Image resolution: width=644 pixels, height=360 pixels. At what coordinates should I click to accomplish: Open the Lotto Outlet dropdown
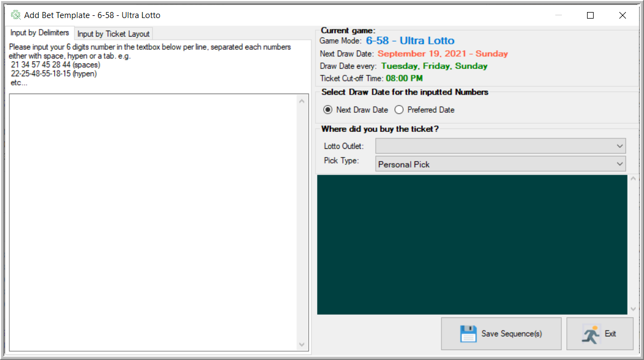point(501,146)
